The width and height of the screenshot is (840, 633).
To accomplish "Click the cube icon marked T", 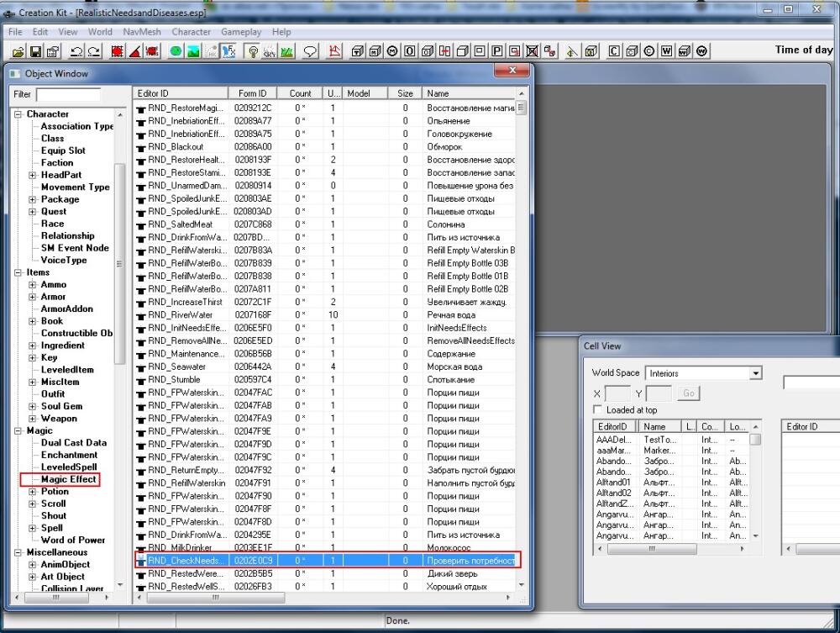I will [358, 51].
